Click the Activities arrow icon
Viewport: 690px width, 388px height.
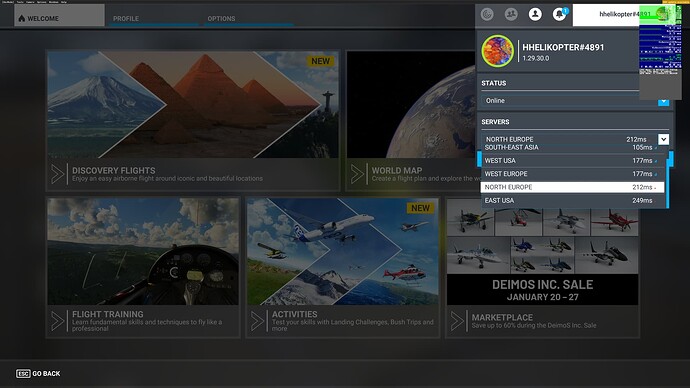tap(257, 321)
